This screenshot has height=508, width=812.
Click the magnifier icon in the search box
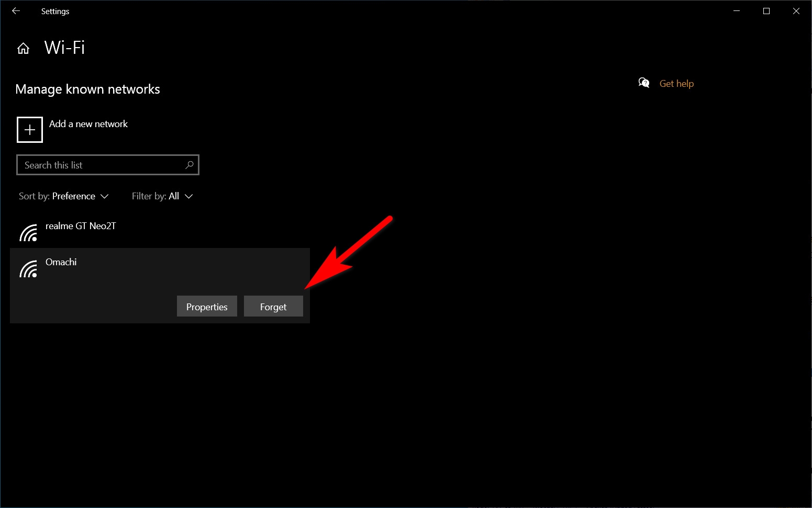(x=189, y=165)
